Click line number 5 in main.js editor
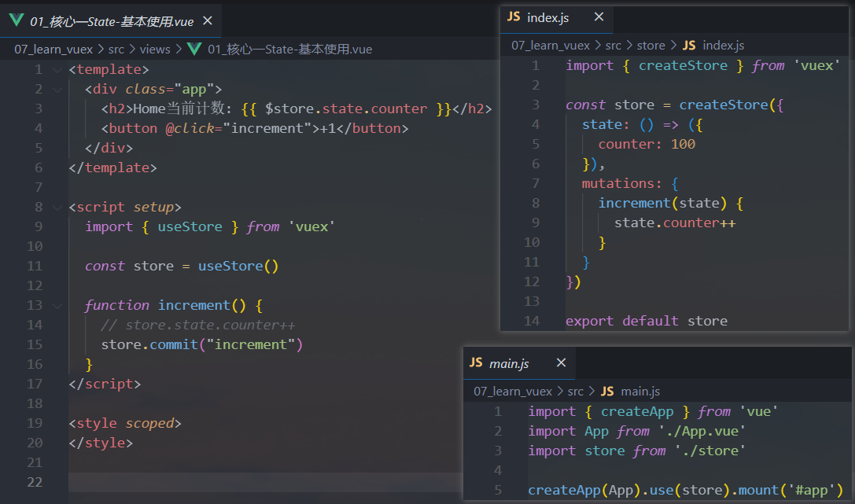Screen dimensions: 855x504 click(x=498, y=490)
